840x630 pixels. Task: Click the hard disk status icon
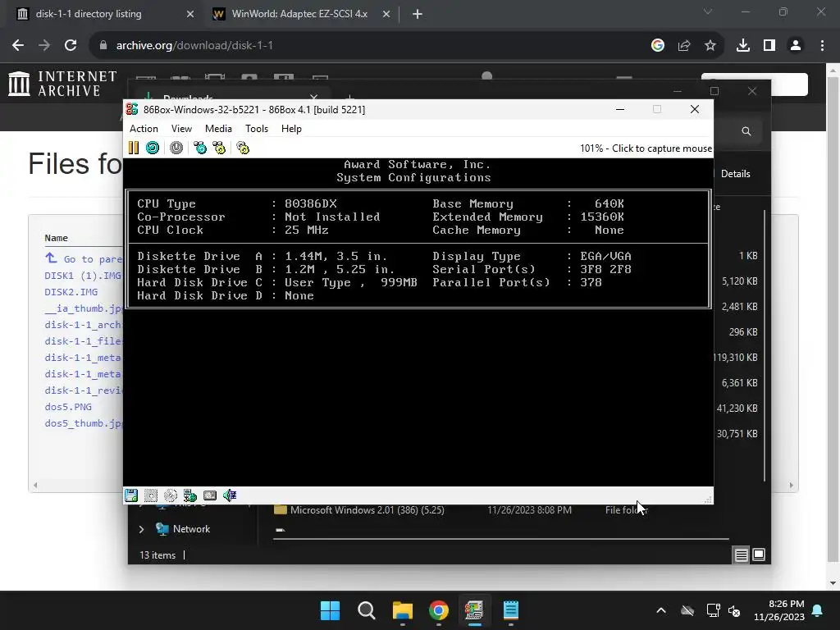210,495
